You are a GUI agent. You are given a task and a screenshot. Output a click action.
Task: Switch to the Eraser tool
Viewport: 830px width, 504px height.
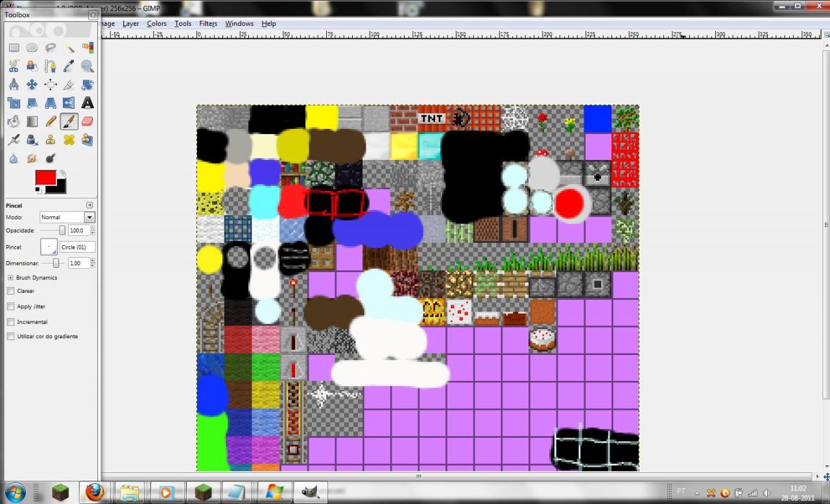click(88, 120)
